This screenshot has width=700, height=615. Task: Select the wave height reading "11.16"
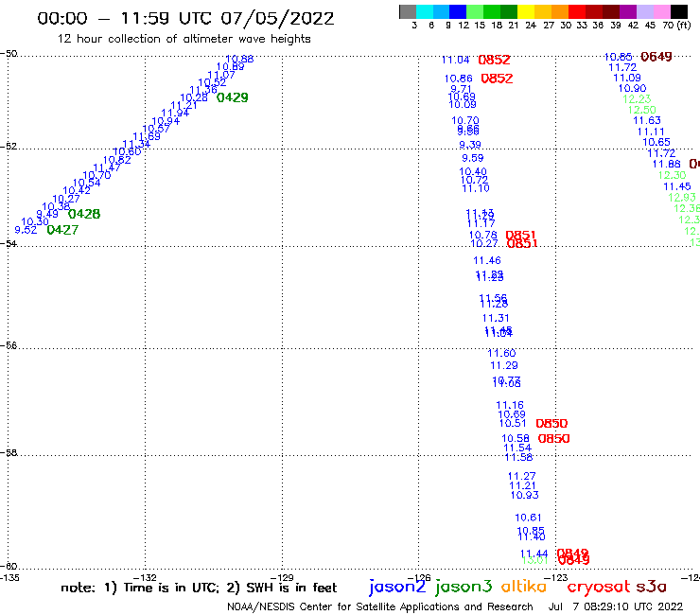point(510,405)
